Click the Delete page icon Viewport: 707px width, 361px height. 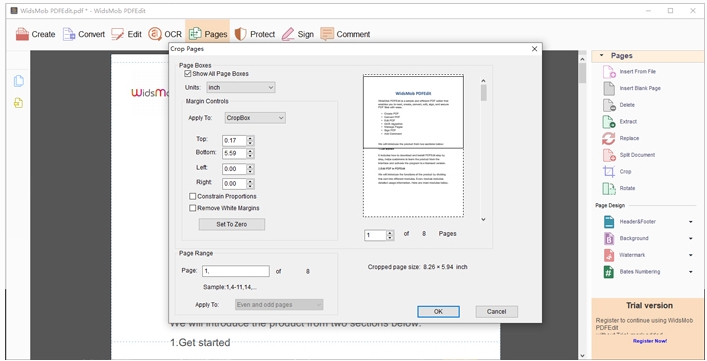[x=609, y=105]
